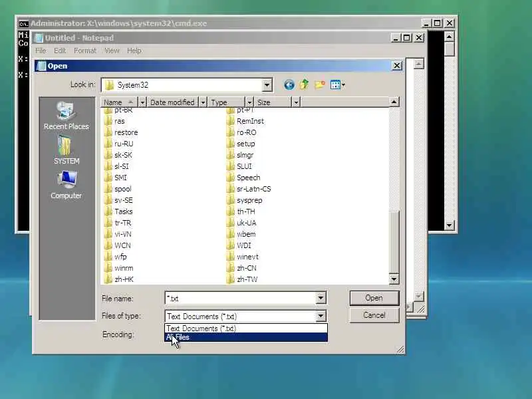
Task: Select the zh-TW folder name
Action: (x=247, y=279)
